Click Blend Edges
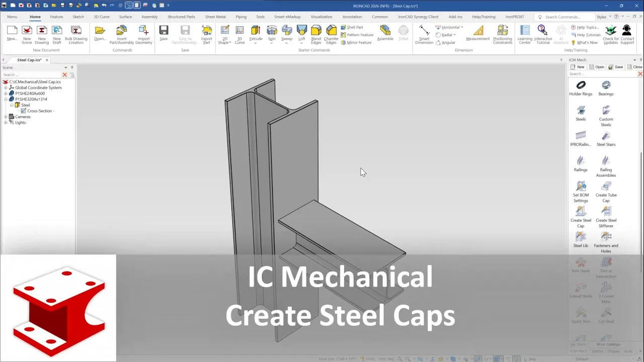Screen dimensions: 644x362 [316, 34]
